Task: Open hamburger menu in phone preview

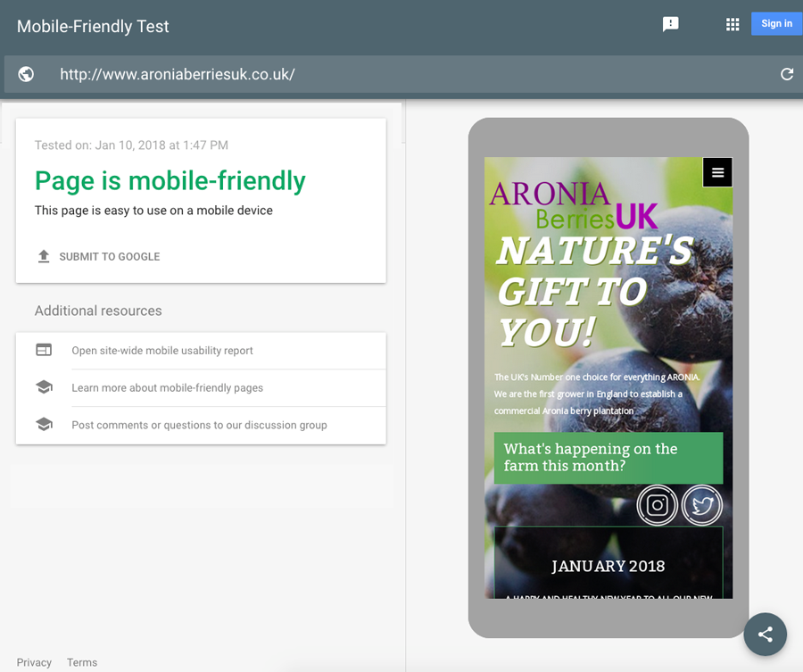Action: pos(717,172)
